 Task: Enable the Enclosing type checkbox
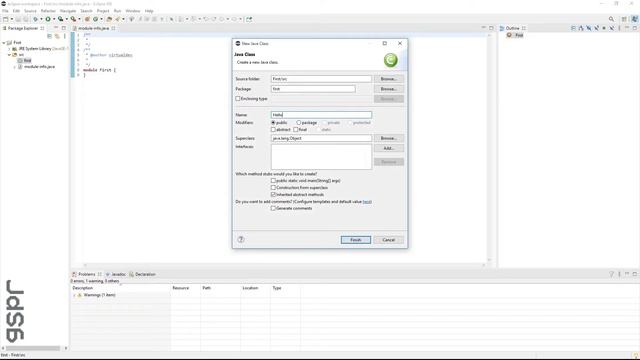point(238,98)
